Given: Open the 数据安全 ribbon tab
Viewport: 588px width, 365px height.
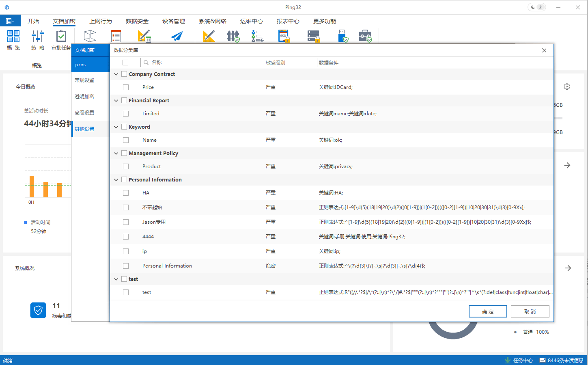Looking at the screenshot, I should pos(137,21).
